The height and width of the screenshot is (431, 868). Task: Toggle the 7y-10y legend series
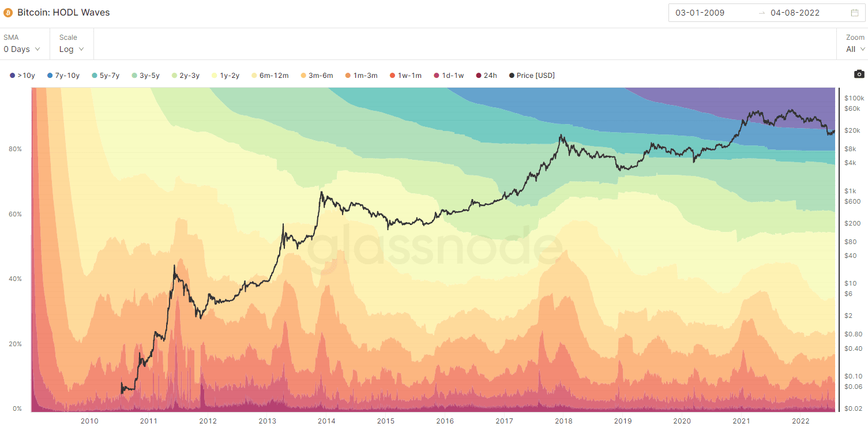63,76
